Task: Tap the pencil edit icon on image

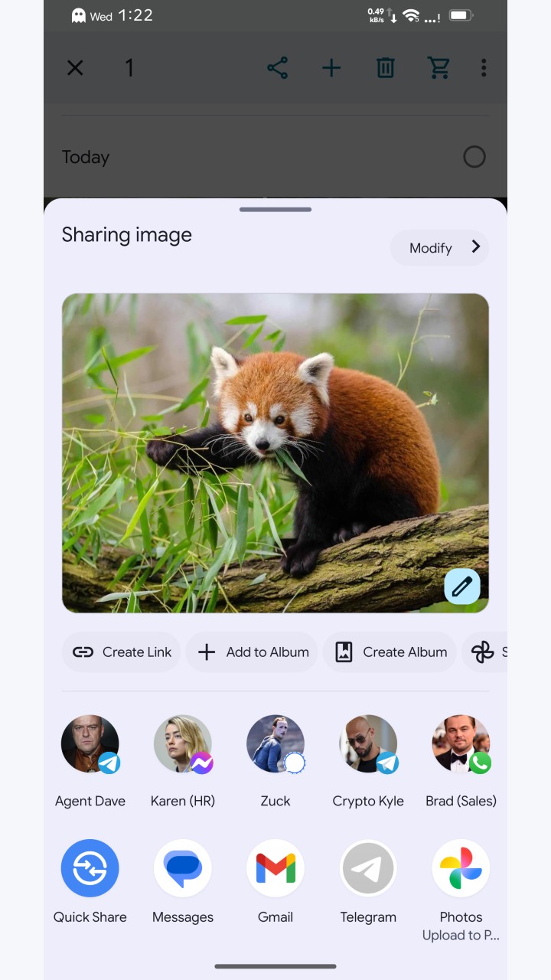Action: (462, 586)
